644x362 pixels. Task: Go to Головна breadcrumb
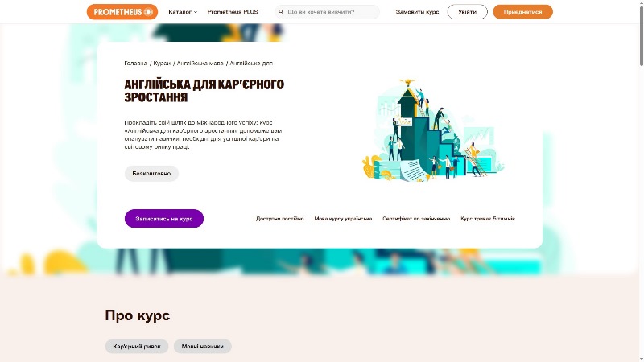point(135,64)
